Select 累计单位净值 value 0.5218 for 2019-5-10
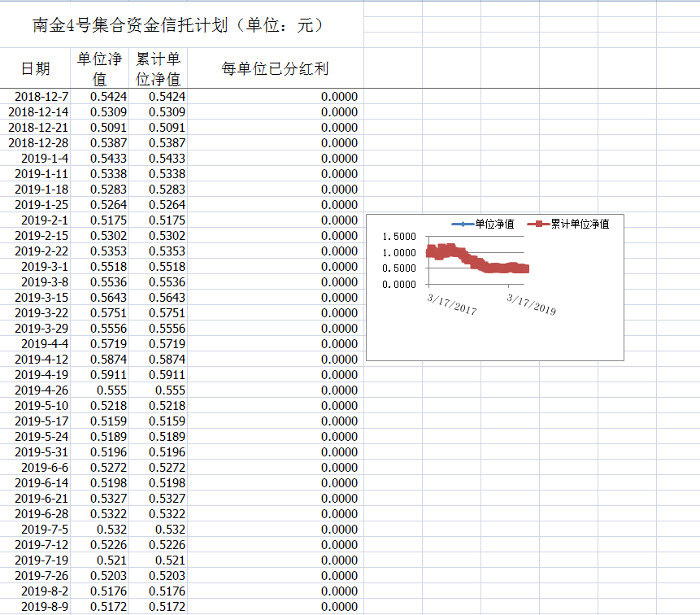The image size is (700, 615). (158, 406)
